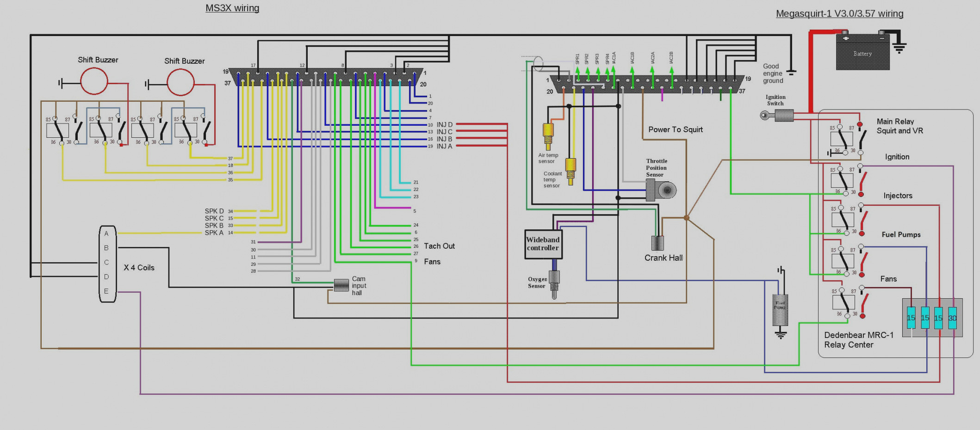Click the Coolant temp sensor icon

[571, 170]
